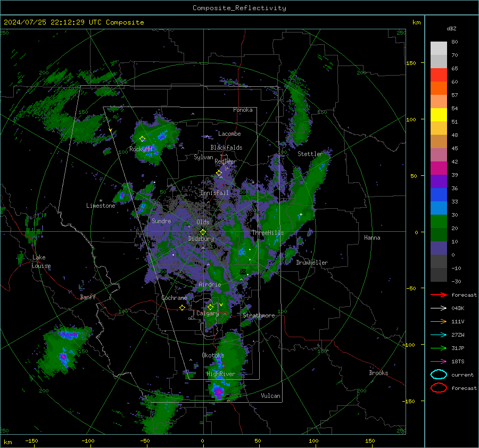Viewport: 479px width, 448px height.
Task: Select the 54 dBZ yellow color swatch
Action: point(439,115)
